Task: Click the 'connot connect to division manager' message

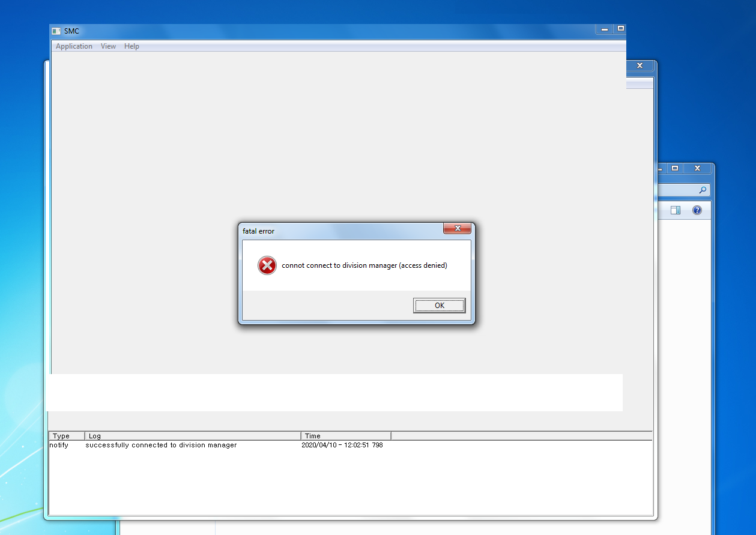Action: coord(364,265)
